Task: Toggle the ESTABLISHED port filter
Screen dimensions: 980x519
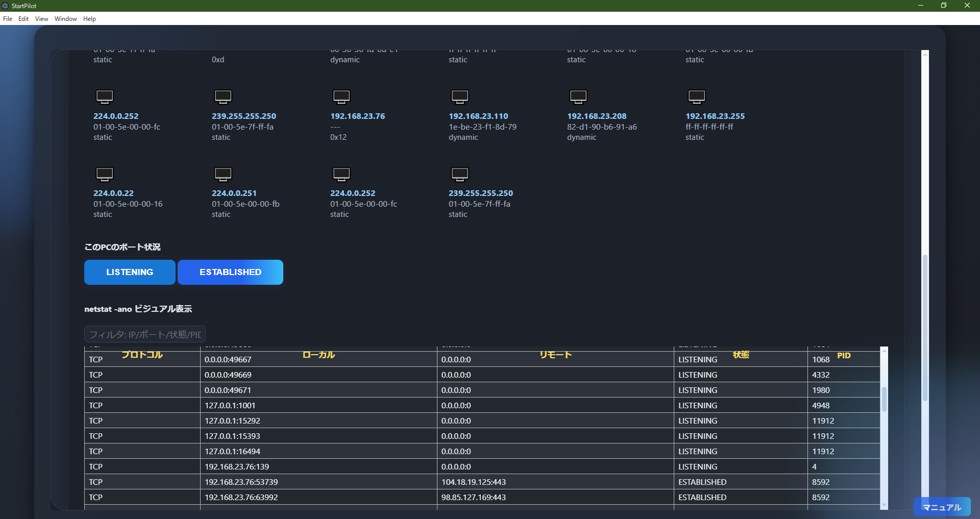Action: click(x=230, y=272)
